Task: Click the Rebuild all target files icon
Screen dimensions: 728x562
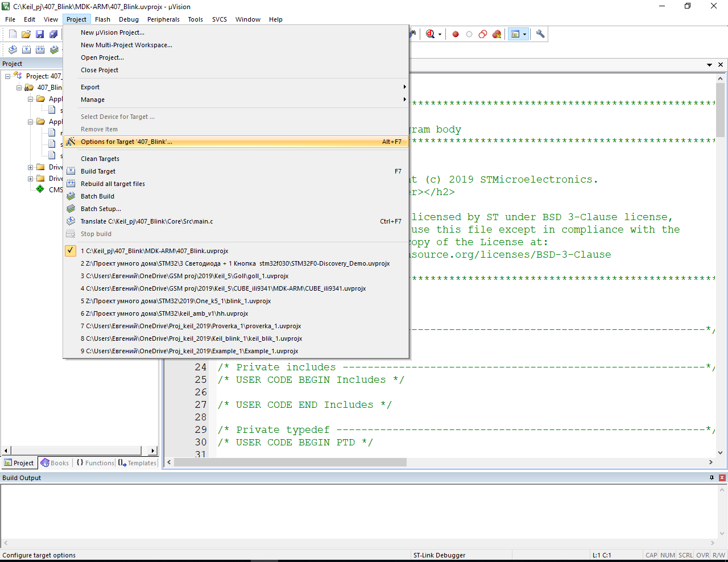Action: (x=71, y=184)
